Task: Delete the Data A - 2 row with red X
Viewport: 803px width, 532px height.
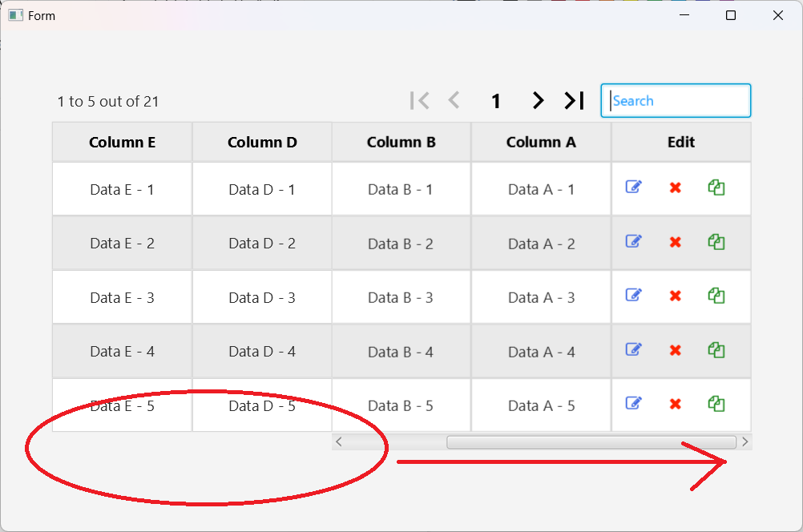Action: point(675,242)
